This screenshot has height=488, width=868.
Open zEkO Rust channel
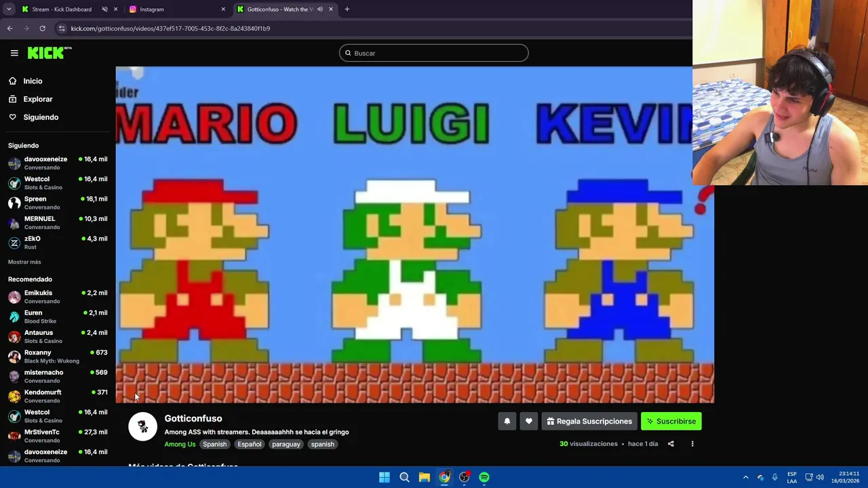[58, 242]
